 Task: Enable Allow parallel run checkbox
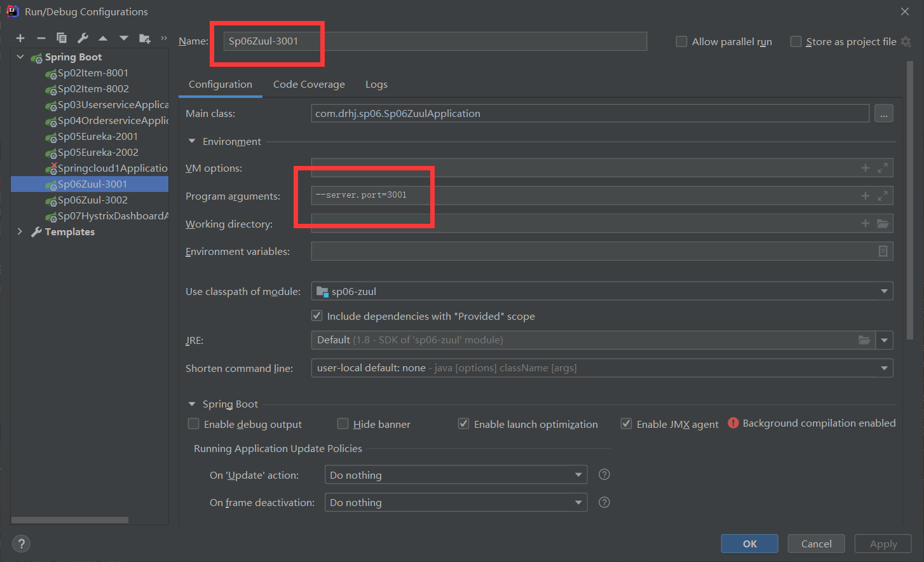point(681,41)
